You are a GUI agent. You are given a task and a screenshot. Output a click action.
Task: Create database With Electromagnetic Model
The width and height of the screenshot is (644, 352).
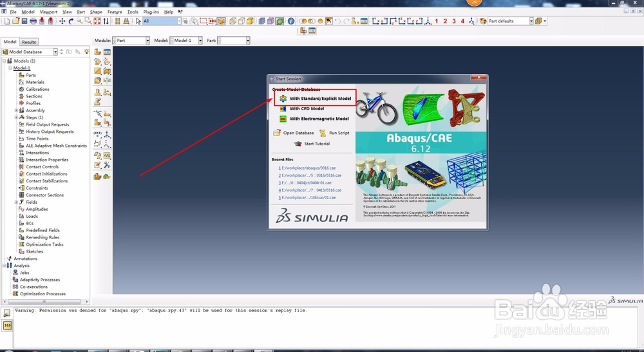[x=314, y=119]
